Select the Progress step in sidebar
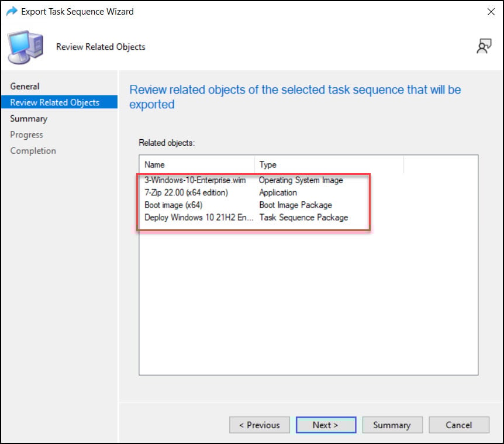 [x=26, y=135]
